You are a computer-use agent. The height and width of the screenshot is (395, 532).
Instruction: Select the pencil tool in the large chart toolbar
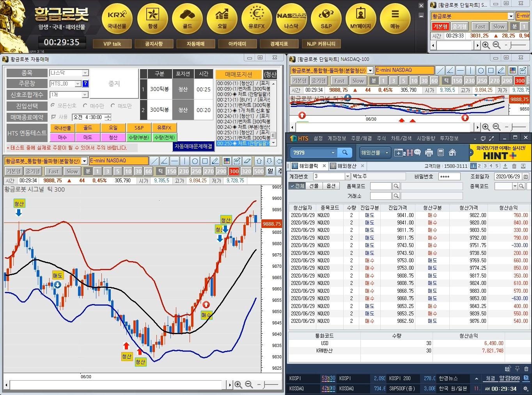(215, 161)
